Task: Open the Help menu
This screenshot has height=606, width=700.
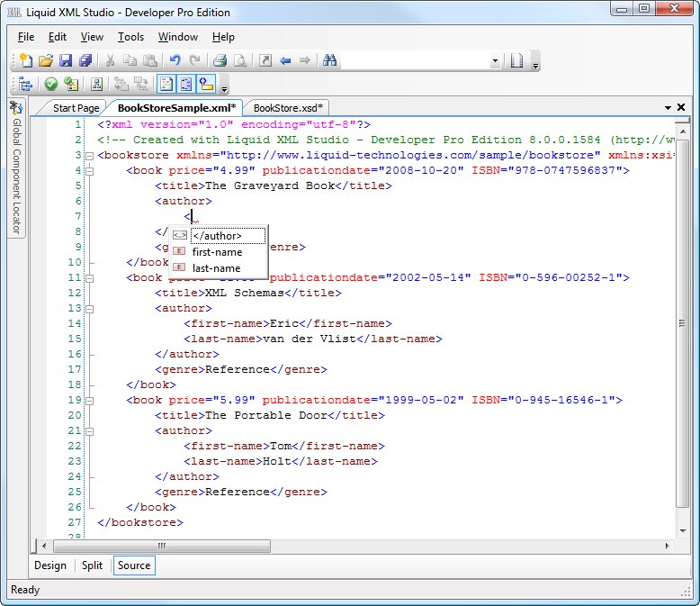Action: (x=223, y=37)
